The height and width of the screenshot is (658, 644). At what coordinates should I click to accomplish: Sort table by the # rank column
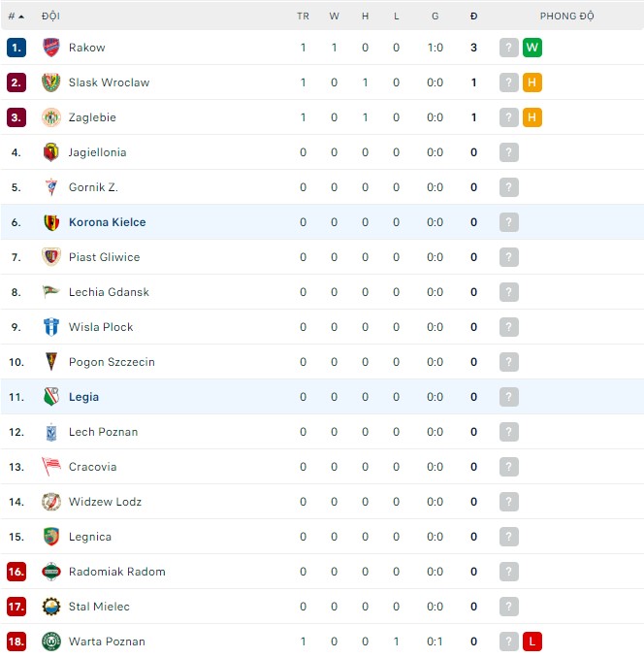point(16,16)
